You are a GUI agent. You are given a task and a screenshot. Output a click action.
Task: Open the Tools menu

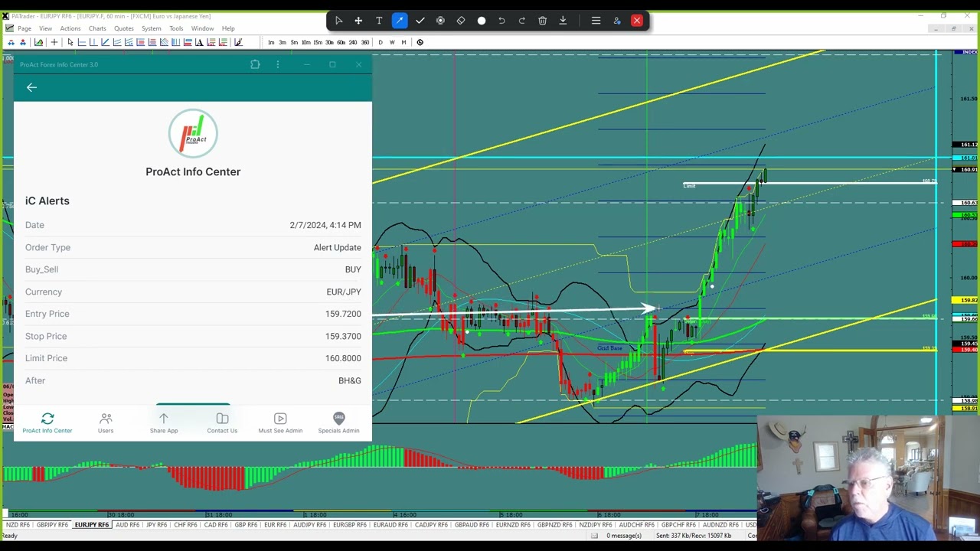click(176, 28)
